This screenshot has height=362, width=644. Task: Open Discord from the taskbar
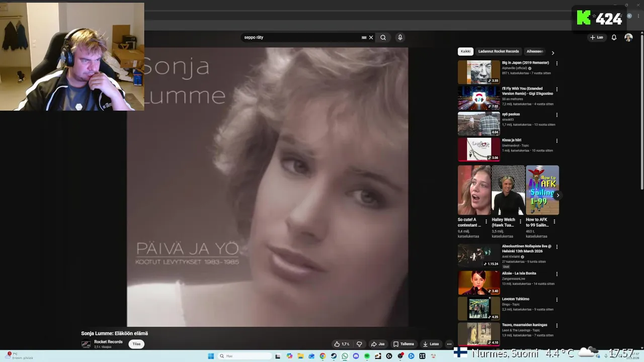click(356, 356)
